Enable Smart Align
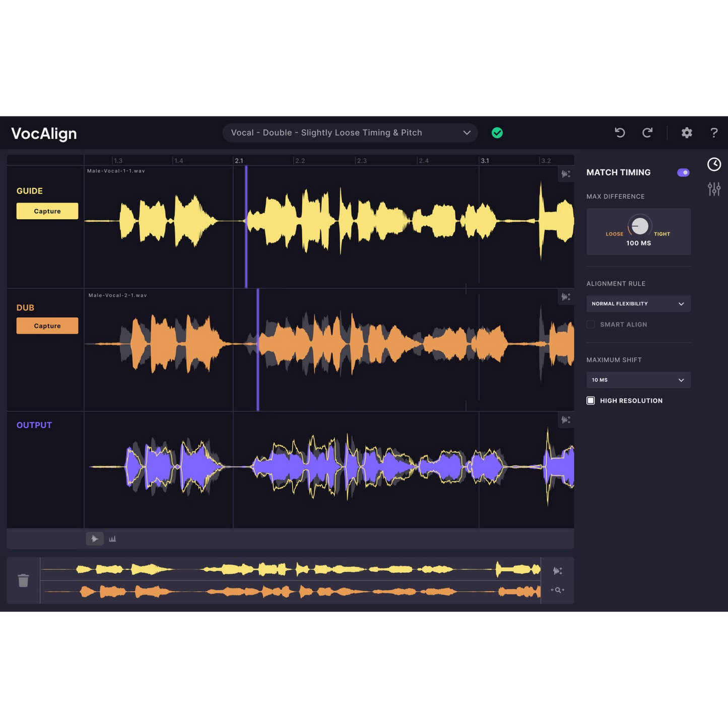Viewport: 728px width, 728px height. [x=590, y=324]
